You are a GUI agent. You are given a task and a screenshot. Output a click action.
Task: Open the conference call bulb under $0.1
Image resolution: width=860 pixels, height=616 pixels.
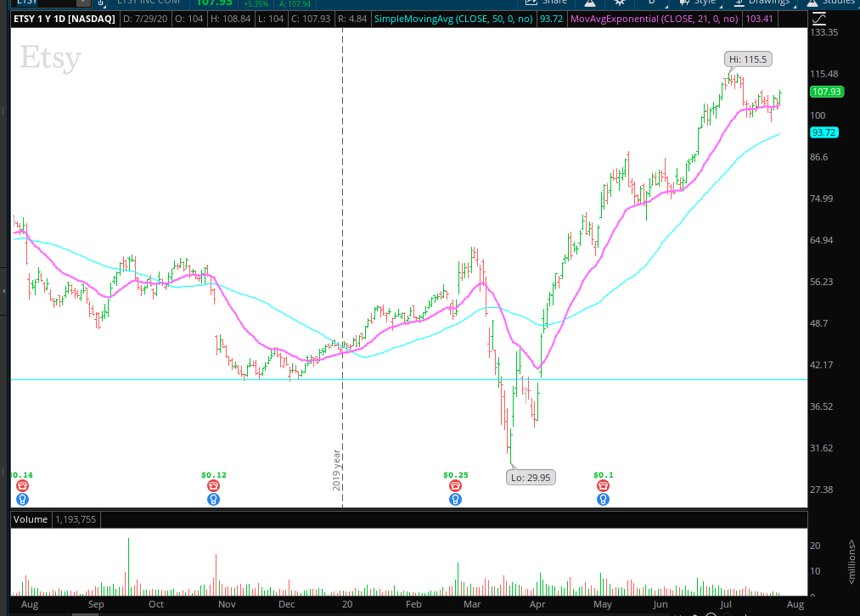[603, 499]
